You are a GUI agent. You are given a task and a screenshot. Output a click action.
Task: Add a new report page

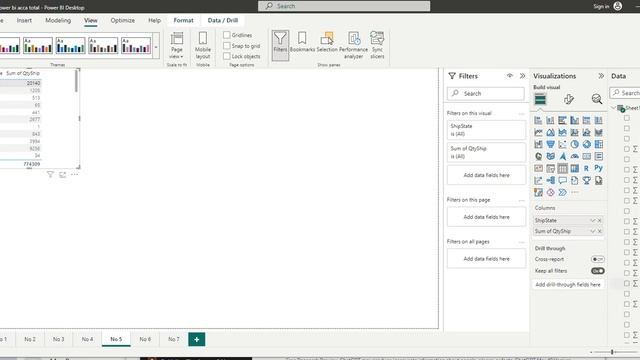click(x=196, y=339)
